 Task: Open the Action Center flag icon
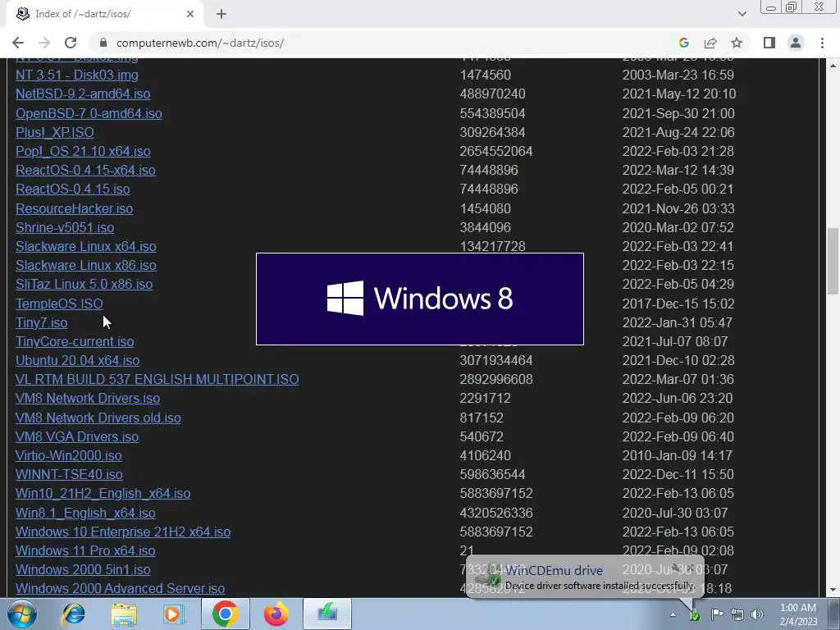tap(717, 614)
